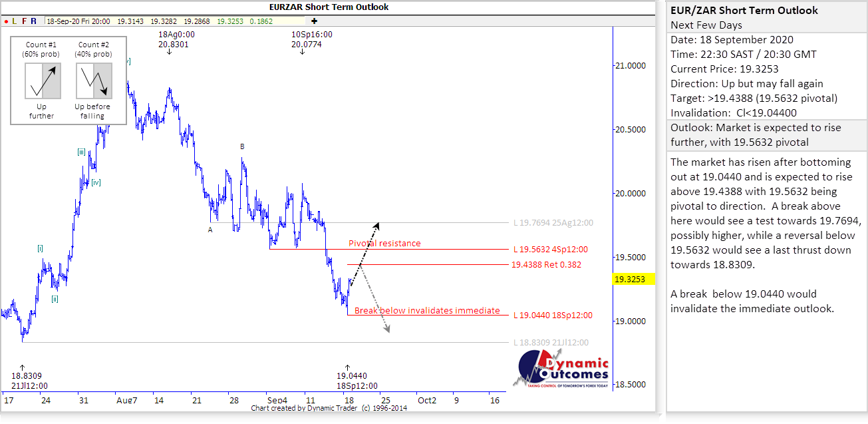Click the Sep4 date on time axis
868x424 pixels.
(278, 400)
